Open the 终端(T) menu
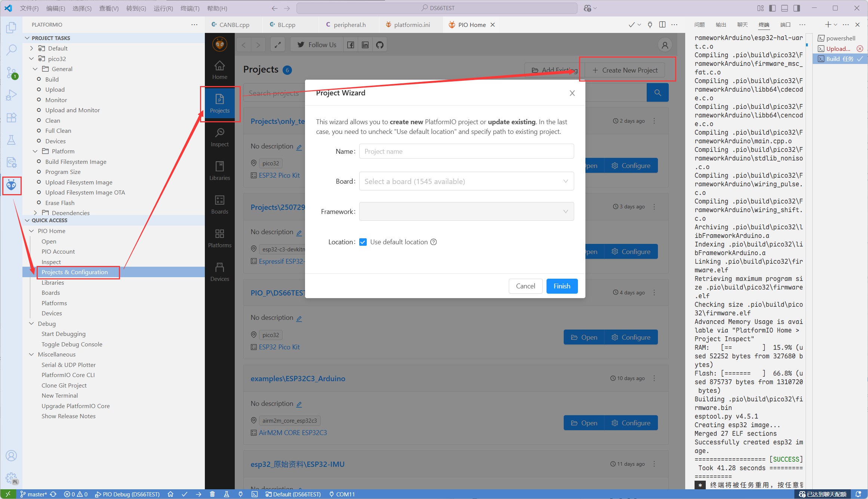 pyautogui.click(x=190, y=8)
